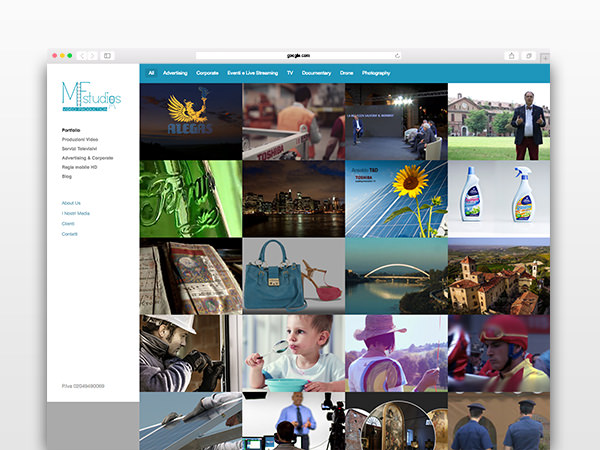Screen dimensions: 600x450
Task: Open the studio presenter with camera thumbnail
Action: pos(293,421)
